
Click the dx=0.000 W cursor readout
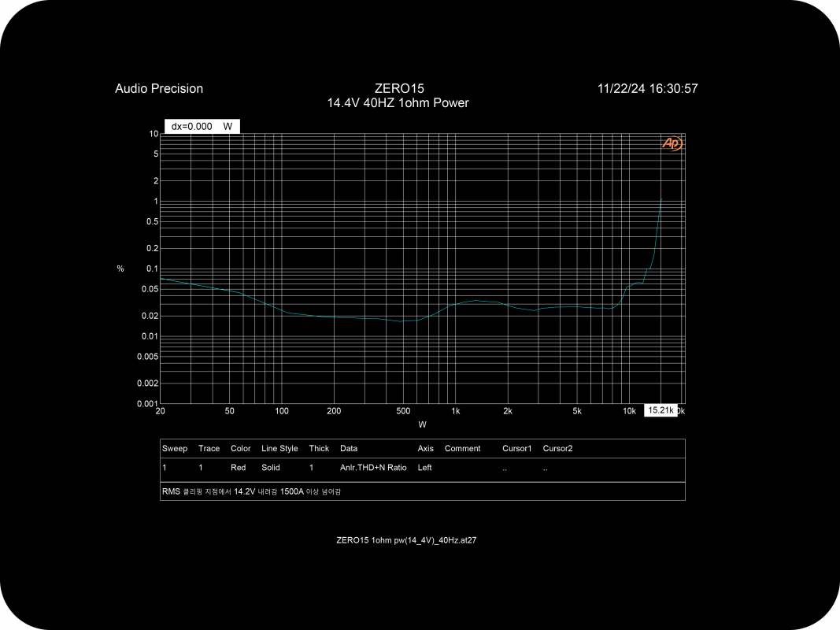coord(202,127)
